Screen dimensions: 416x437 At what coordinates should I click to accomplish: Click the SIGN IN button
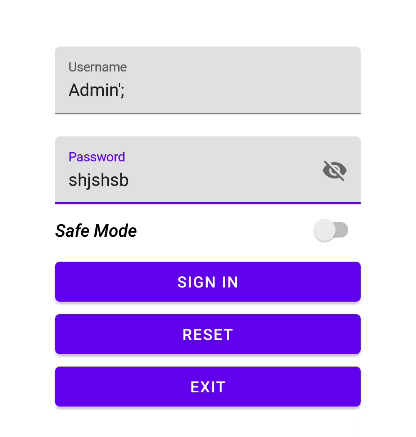click(208, 282)
